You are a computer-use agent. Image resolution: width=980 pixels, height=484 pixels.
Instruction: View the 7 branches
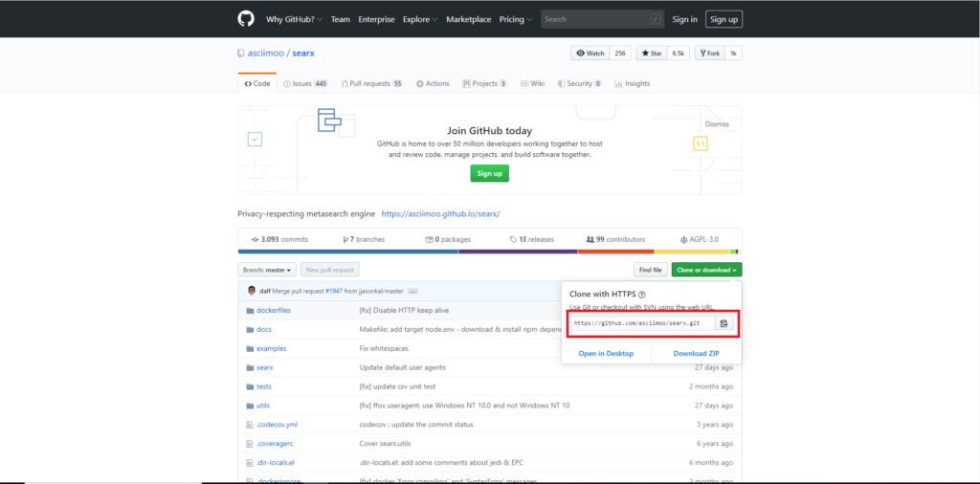click(x=364, y=240)
